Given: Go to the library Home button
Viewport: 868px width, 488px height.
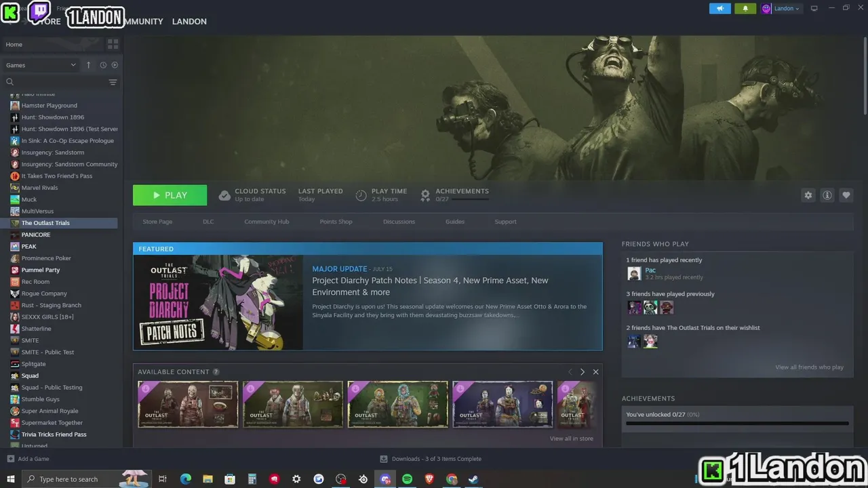Looking at the screenshot, I should coord(52,44).
